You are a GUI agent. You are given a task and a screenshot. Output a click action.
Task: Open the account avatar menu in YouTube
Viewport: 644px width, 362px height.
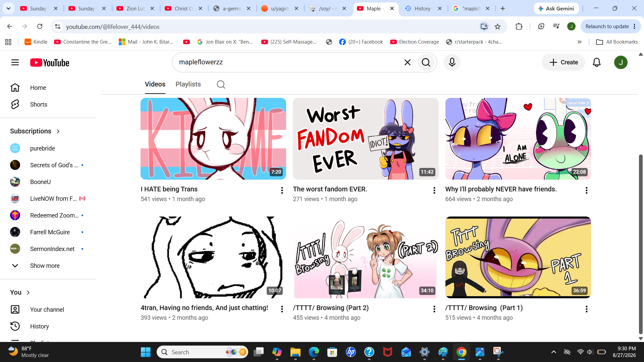click(621, 62)
